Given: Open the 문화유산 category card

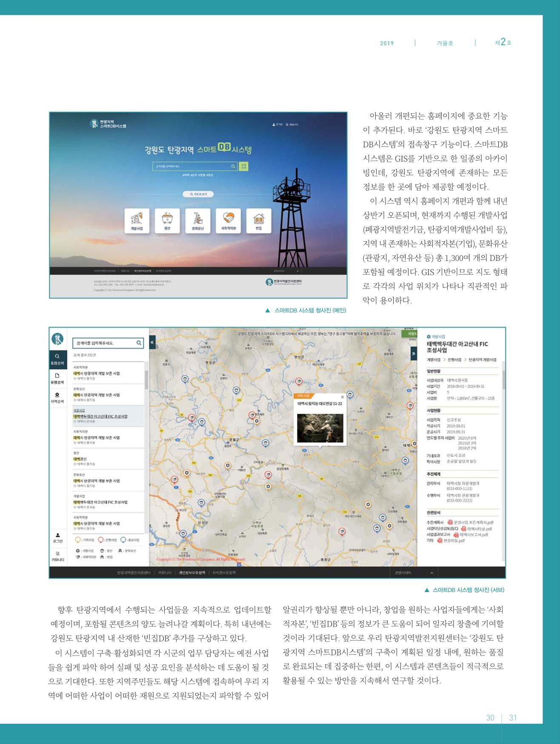Looking at the screenshot, I should [x=198, y=221].
